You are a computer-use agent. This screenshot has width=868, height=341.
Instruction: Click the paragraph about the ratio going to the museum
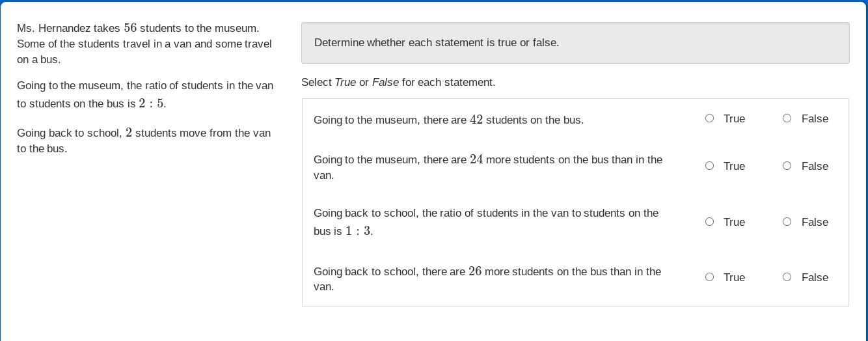coord(144,94)
